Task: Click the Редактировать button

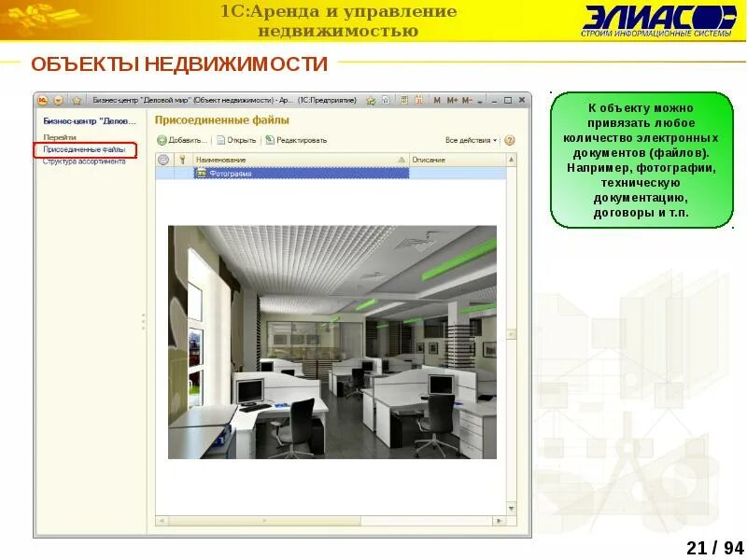Action: click(x=296, y=140)
